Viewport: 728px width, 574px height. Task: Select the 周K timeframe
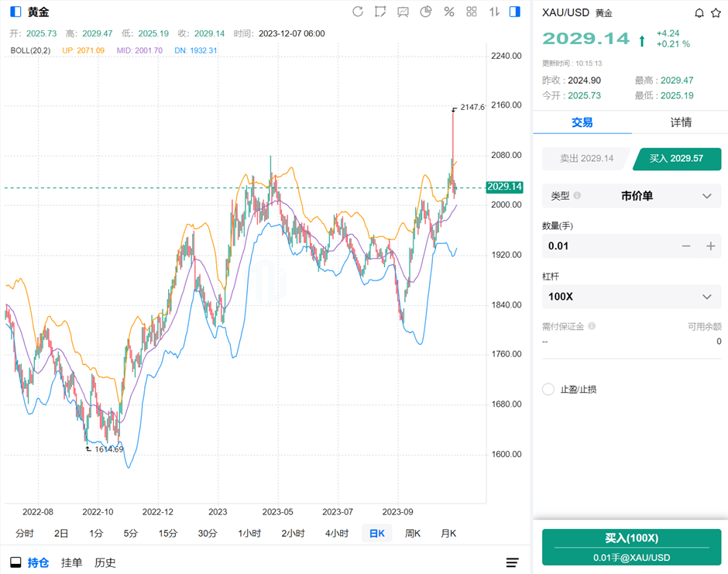(412, 533)
